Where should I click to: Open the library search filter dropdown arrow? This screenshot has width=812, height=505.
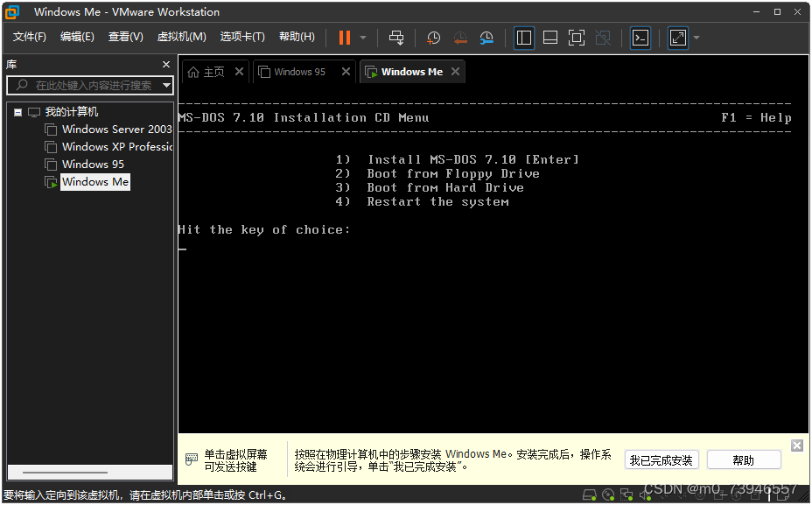point(167,86)
